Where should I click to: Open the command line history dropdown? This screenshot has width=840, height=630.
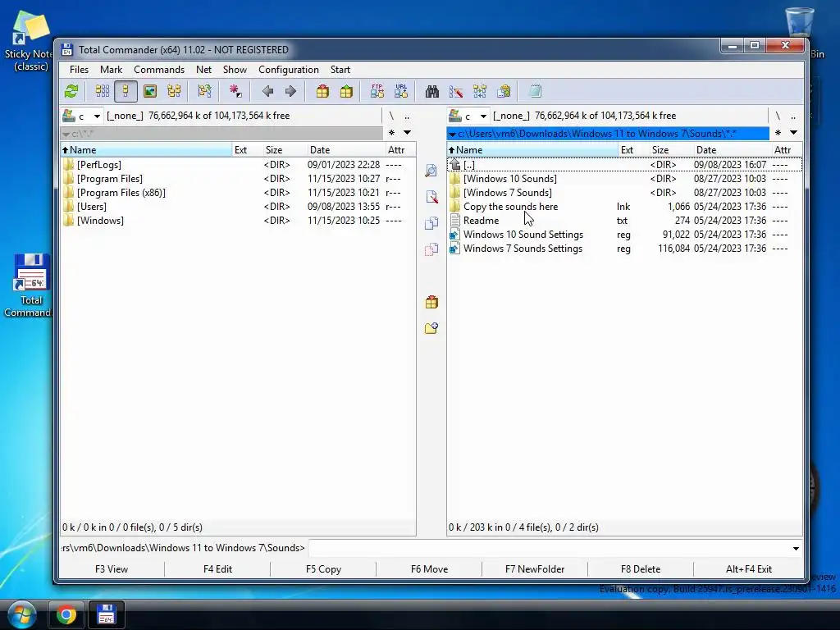pos(796,548)
